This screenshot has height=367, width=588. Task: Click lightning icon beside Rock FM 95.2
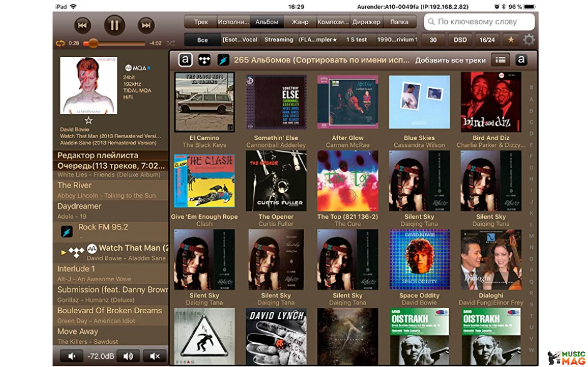pos(67,232)
